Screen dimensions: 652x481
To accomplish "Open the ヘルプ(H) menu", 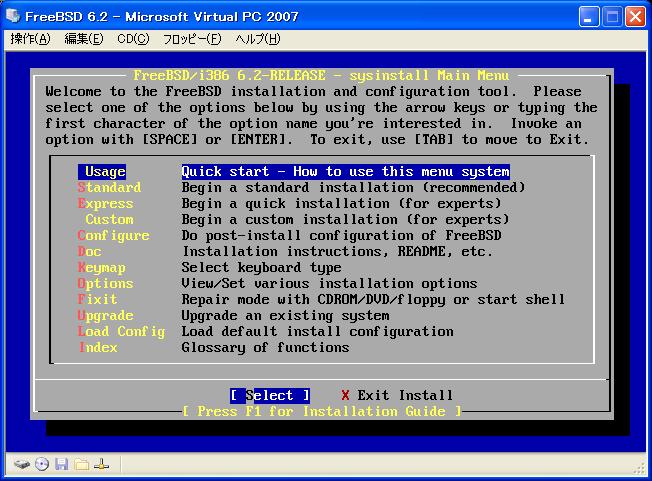I will 258,39.
